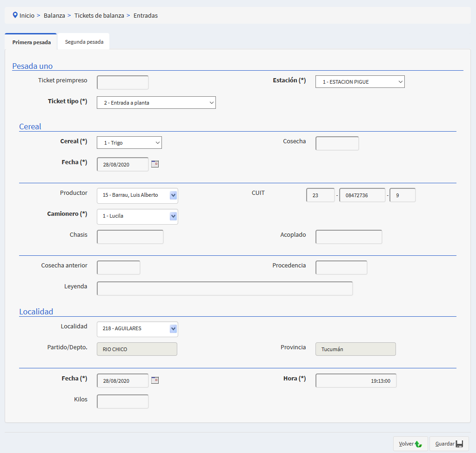
Task: Expand the Estación dropdown
Action: pyautogui.click(x=360, y=82)
